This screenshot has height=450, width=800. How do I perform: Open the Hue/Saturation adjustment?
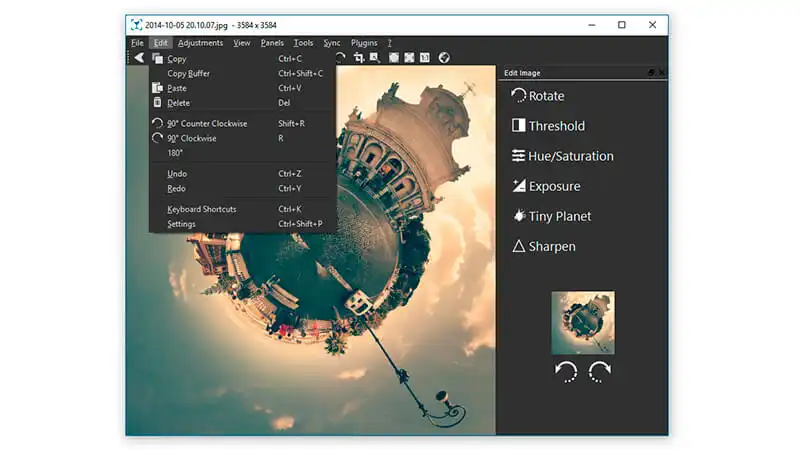[x=563, y=156]
